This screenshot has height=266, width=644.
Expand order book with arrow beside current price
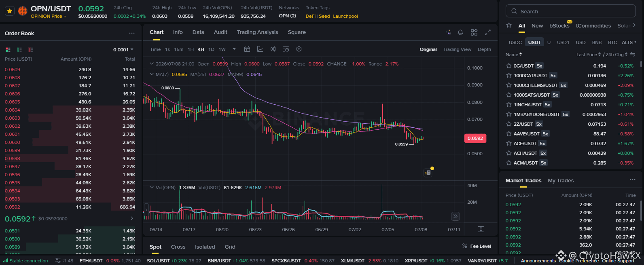point(132,218)
